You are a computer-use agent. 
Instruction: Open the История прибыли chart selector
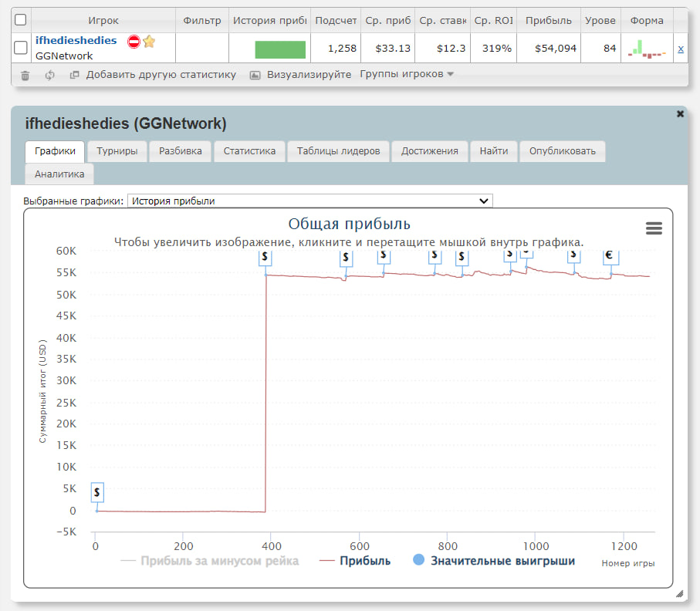click(x=309, y=201)
